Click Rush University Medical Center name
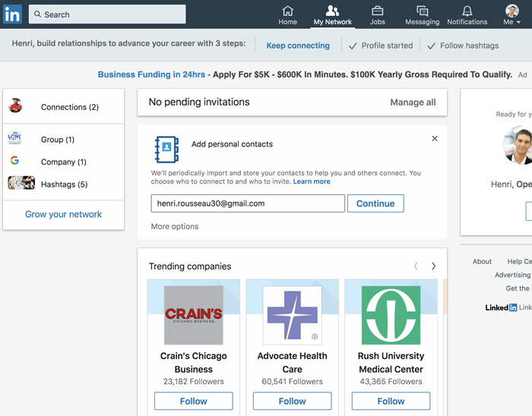 coord(391,362)
